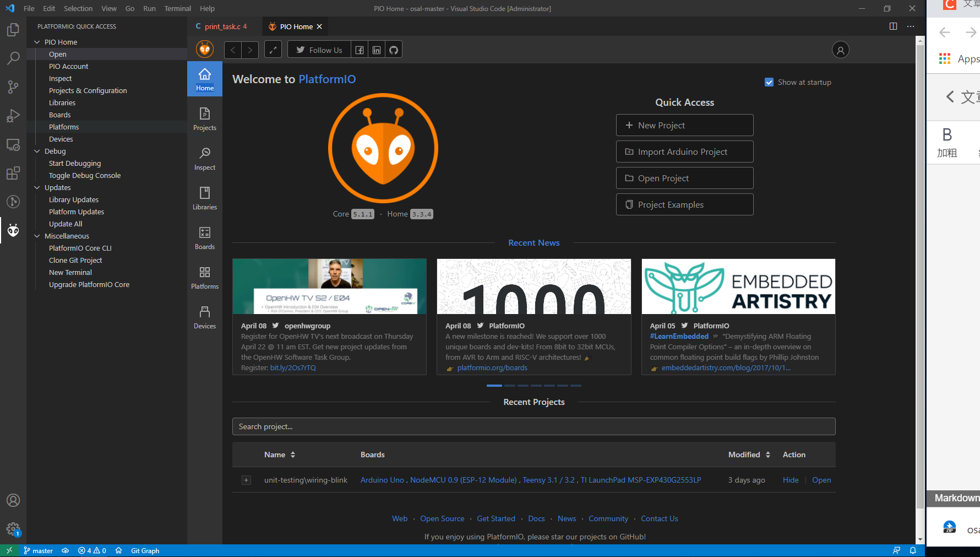Navigate forward in PIO Home
Screen dimensions: 980x557
[250, 50]
